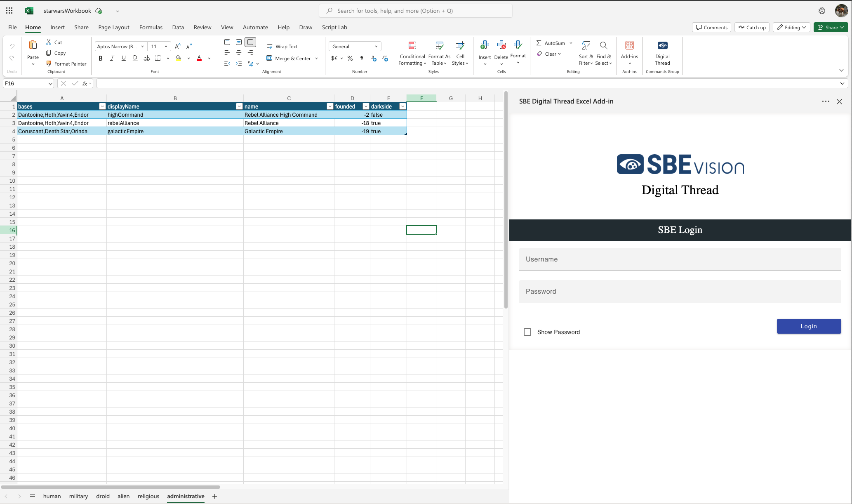Open the bases column filter dropdown
852x504 pixels.
[x=102, y=106]
